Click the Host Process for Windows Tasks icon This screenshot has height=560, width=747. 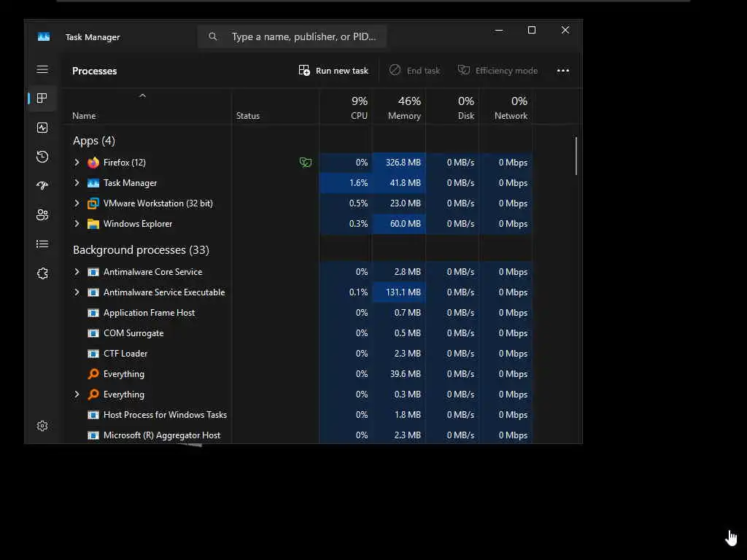coord(93,415)
